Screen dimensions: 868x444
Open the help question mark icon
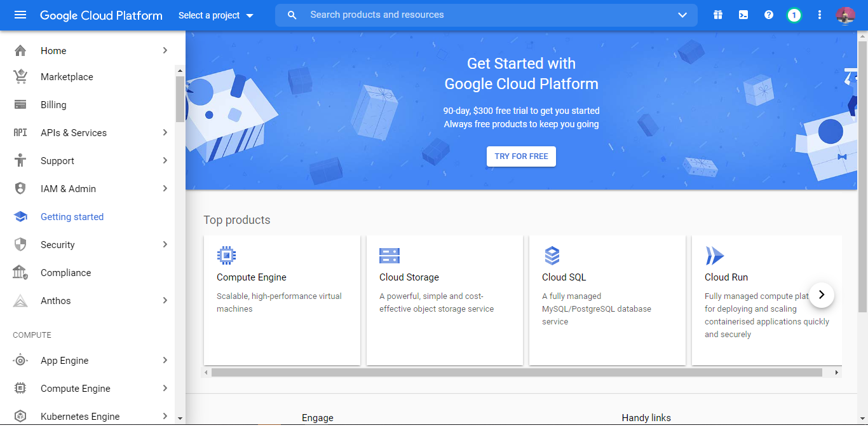[x=769, y=15]
